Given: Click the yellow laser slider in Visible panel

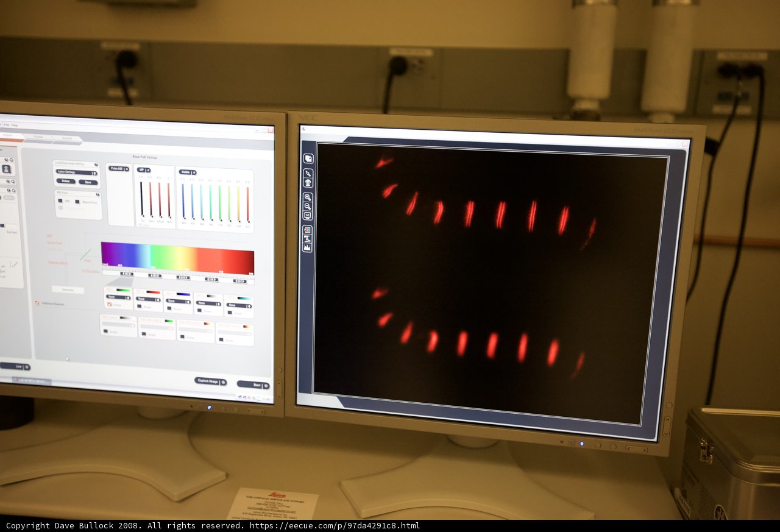Looking at the screenshot, I should 238,204.
